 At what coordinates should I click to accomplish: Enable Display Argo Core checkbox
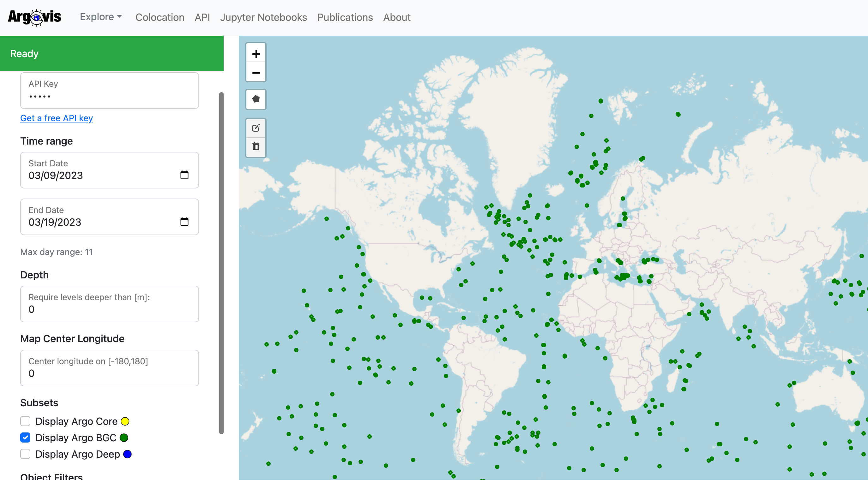pos(25,421)
